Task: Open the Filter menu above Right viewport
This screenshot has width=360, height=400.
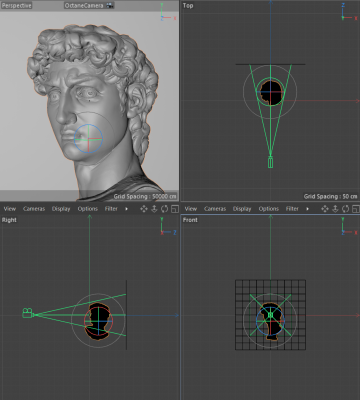Action: point(111,209)
